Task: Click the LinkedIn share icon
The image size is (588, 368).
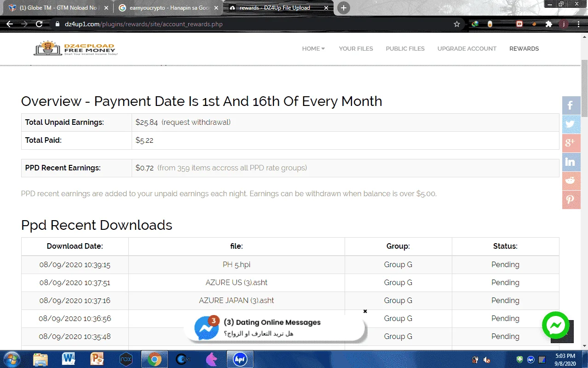Action: click(571, 162)
